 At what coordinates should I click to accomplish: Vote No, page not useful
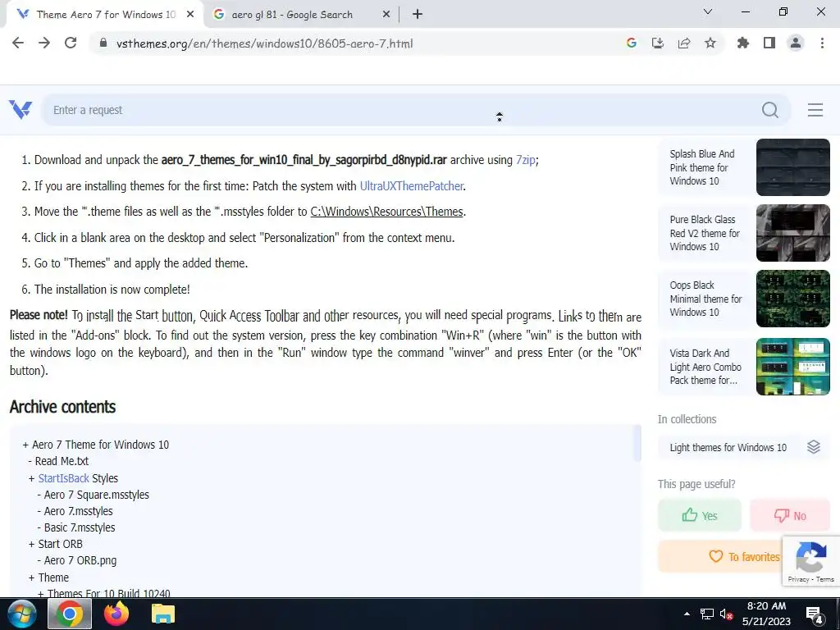[790, 515]
